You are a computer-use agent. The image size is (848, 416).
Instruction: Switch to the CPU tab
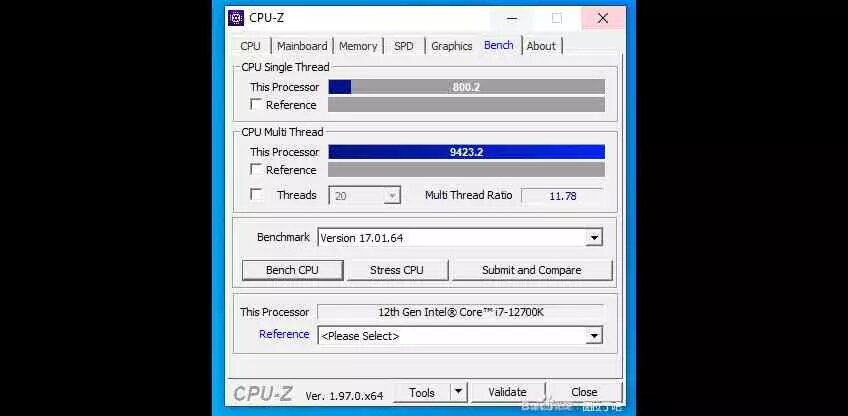click(x=250, y=46)
